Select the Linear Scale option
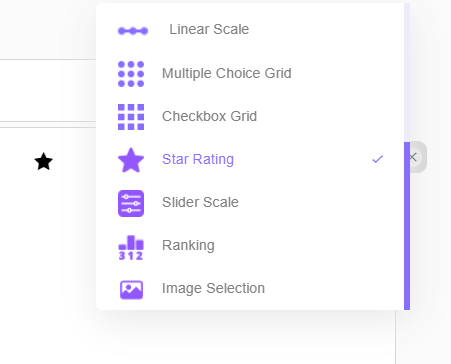This screenshot has height=364, width=451. (x=250, y=30)
